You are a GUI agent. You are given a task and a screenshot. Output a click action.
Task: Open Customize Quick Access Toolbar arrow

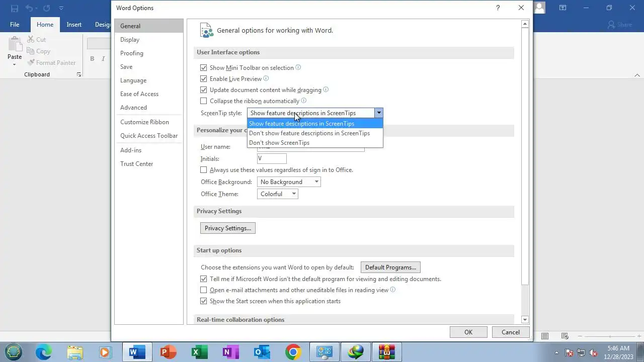point(61,8)
